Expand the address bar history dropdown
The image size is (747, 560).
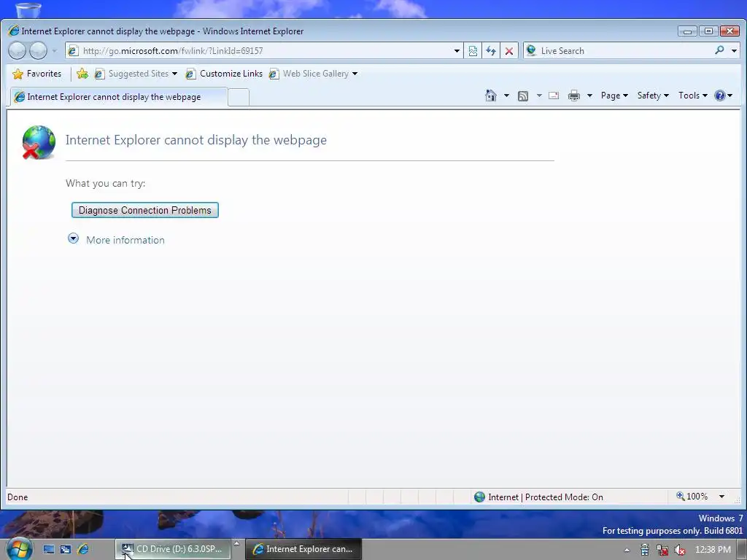coord(457,51)
